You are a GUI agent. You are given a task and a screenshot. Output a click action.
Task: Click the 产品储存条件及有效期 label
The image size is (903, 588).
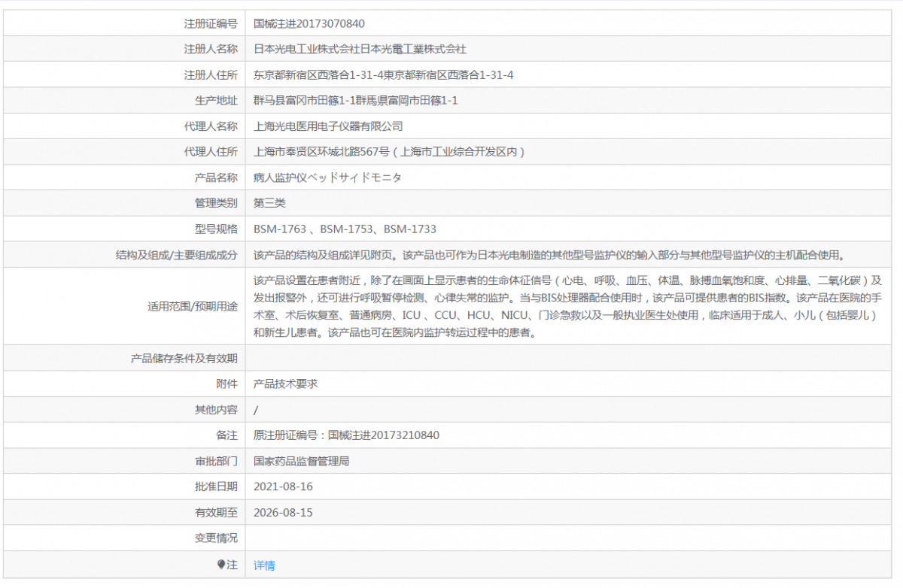click(184, 359)
